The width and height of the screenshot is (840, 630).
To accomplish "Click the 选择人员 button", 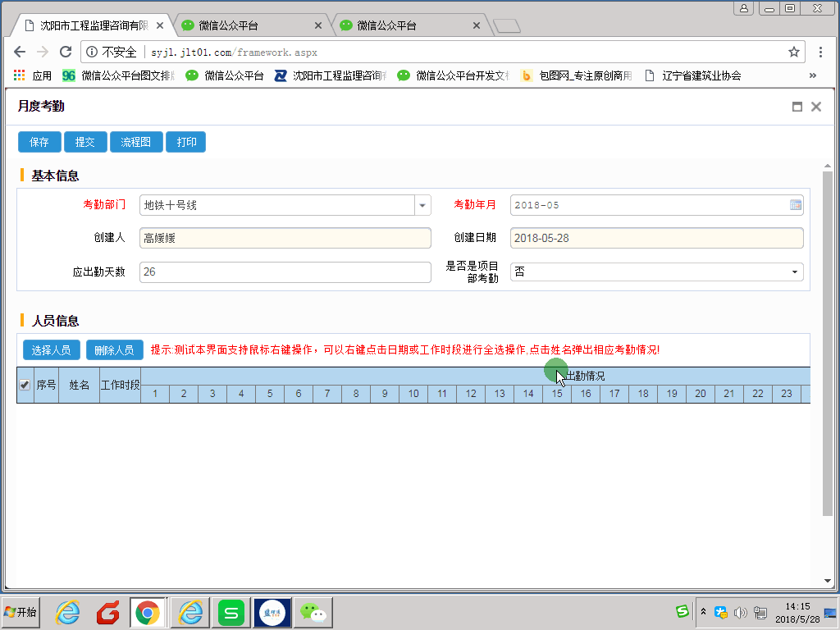I will point(51,350).
